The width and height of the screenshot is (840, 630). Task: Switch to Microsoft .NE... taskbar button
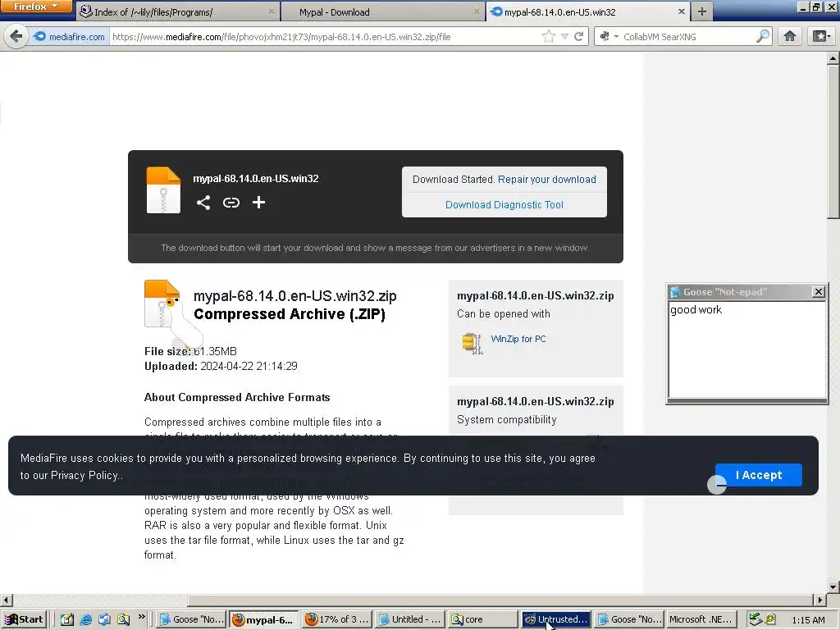point(701,619)
